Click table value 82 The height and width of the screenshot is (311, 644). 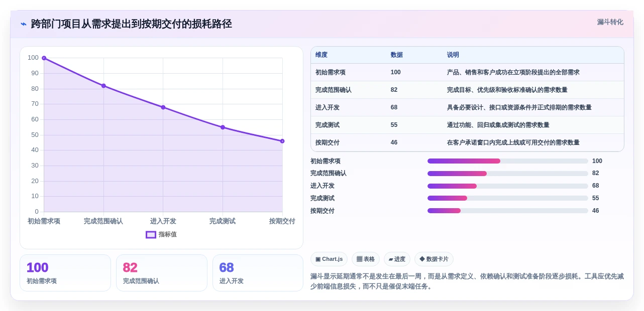click(394, 90)
